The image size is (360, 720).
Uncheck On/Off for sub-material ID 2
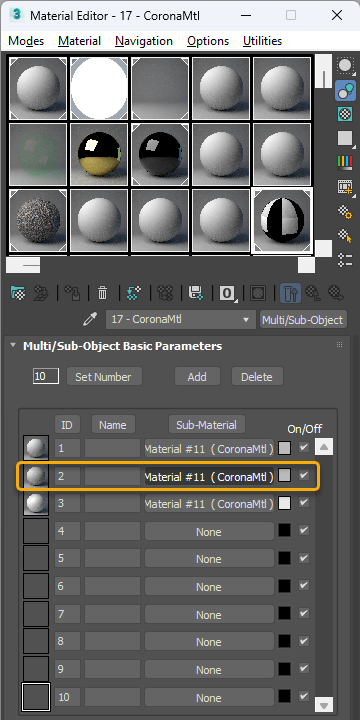pos(304,475)
